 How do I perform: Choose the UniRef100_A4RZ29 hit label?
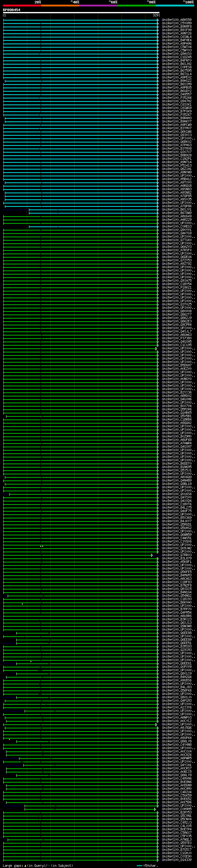(x=177, y=220)
